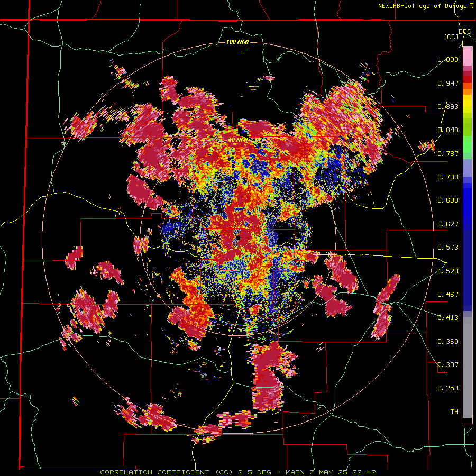Select the 0.467 legend value
The width and height of the screenshot is (476, 476).
448,294
